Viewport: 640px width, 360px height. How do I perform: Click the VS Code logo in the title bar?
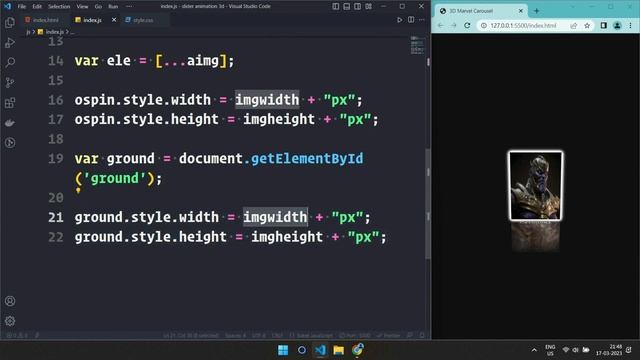(x=7, y=6)
